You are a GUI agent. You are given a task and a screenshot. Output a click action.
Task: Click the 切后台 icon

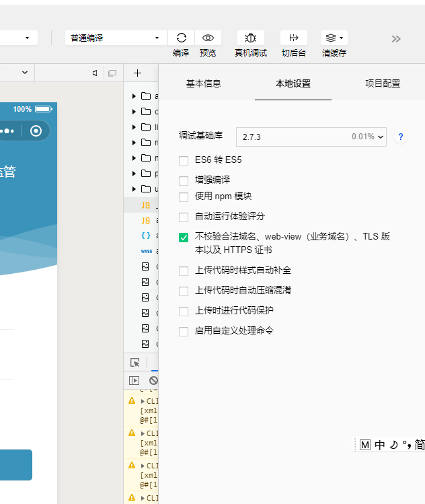tap(294, 38)
